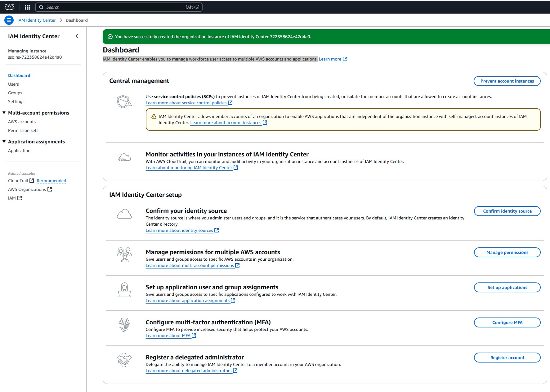The width and height of the screenshot is (550, 392).
Task: Collapse the Application assignments section
Action: 4,142
